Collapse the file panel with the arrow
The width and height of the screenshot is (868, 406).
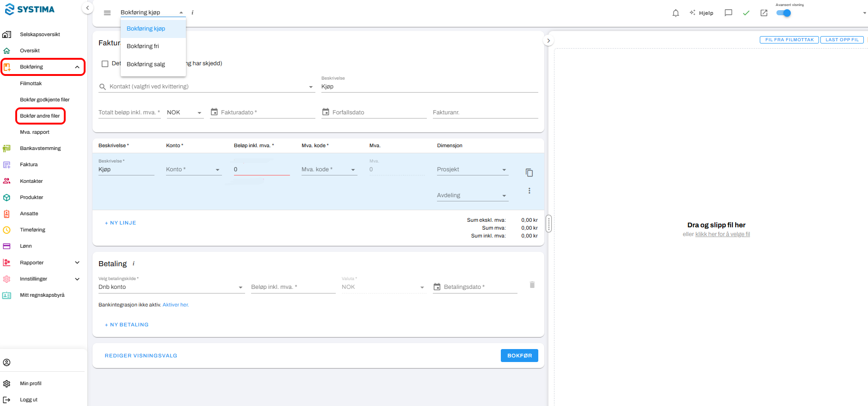pyautogui.click(x=548, y=41)
